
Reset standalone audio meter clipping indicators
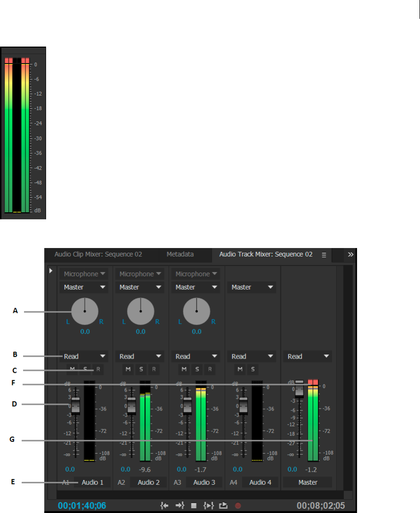(17, 61)
